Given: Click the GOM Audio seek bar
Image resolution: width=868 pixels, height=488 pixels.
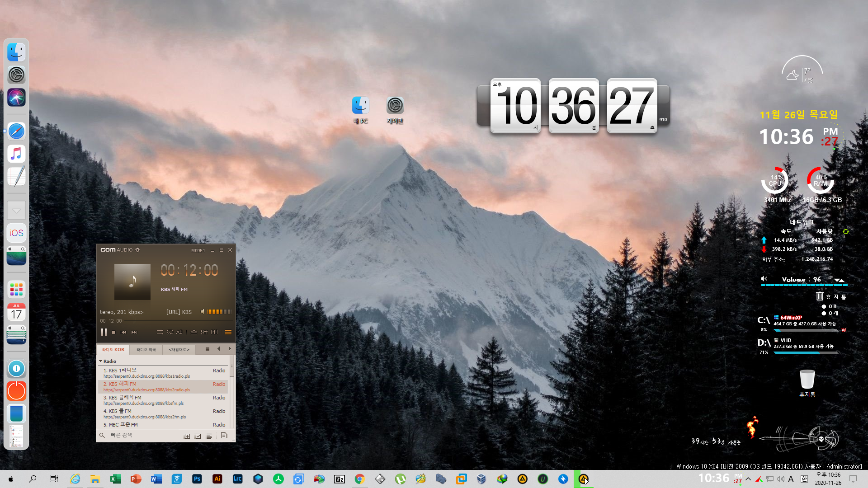Looking at the screenshot, I should pos(179,321).
